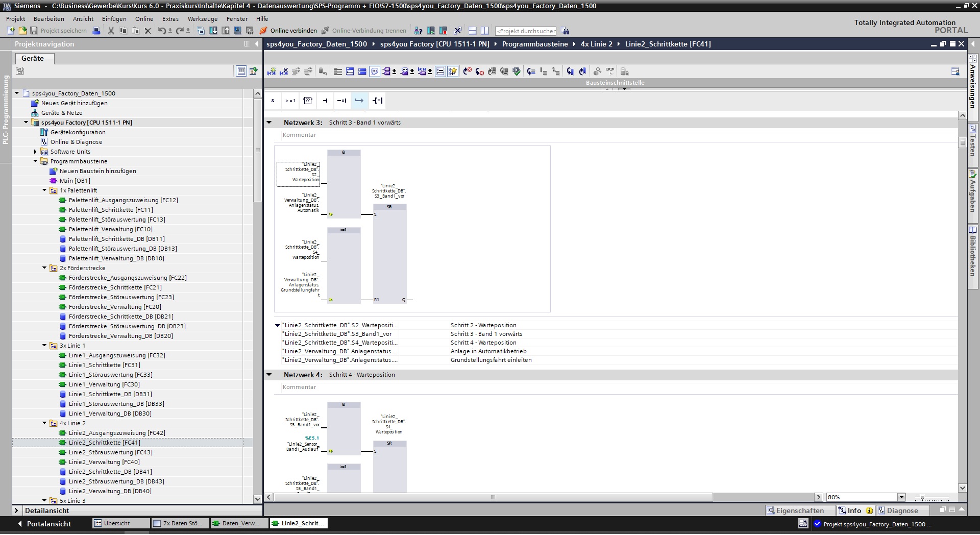Collapse the Netzwerk 3 tag info list
Viewport: 980px width, 535px height.
(278, 325)
